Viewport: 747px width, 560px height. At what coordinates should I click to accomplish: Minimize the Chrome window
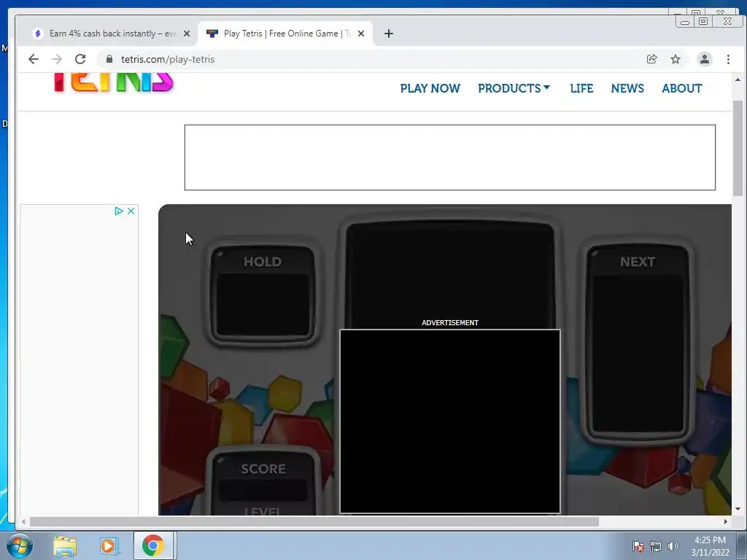point(684,21)
